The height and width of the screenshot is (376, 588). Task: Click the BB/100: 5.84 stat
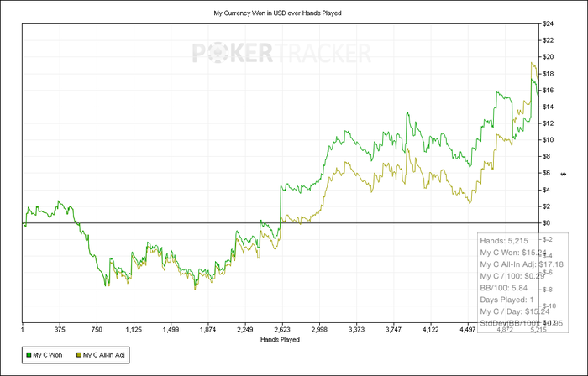504,288
